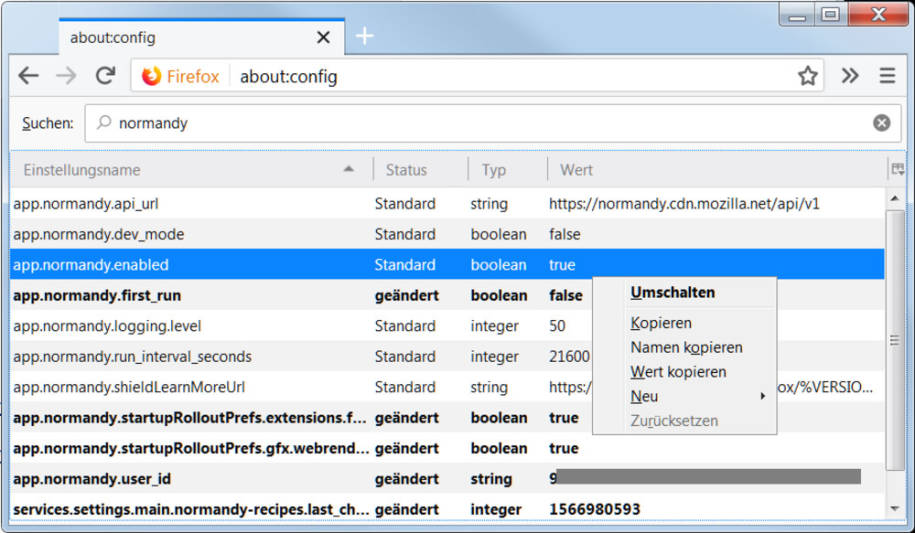Go back with the back arrow
Image resolution: width=915 pixels, height=533 pixels.
pos(28,76)
